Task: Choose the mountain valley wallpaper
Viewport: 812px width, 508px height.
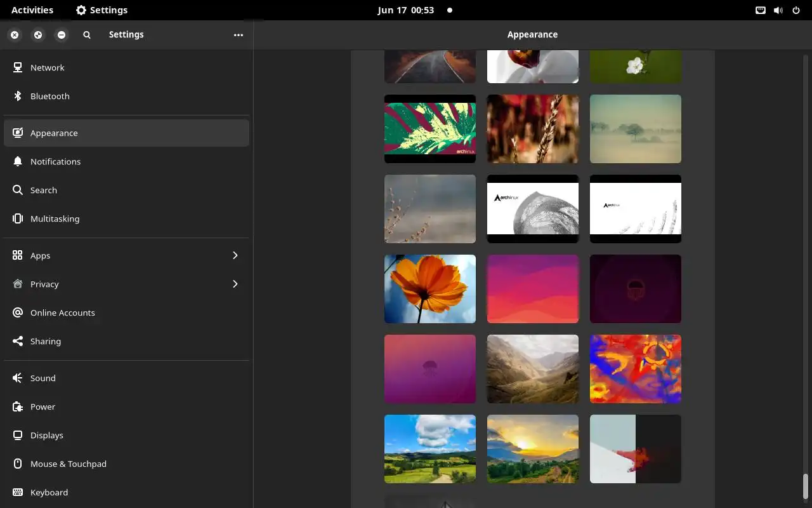Action: pos(533,369)
